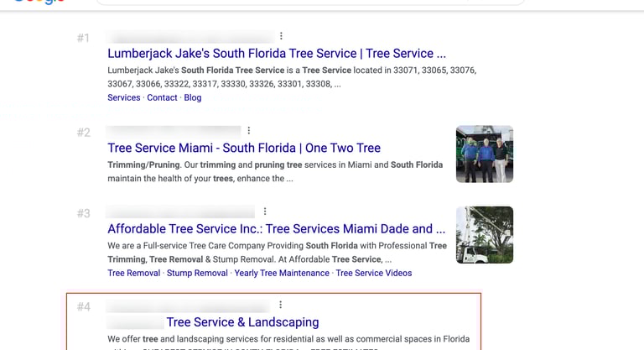Open Tree Service Miami - South Florida link
Image resolution: width=644 pixels, height=350 pixels.
[x=244, y=148]
